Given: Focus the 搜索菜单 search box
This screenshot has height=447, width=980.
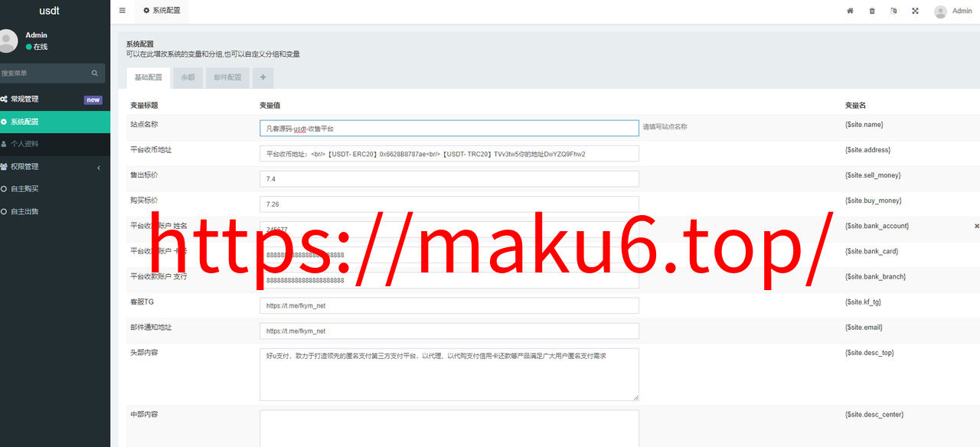Looking at the screenshot, I should pos(44,73).
